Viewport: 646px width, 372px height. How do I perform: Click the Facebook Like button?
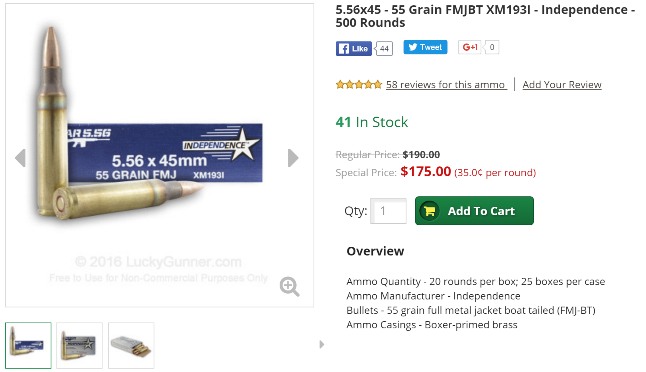coord(353,49)
